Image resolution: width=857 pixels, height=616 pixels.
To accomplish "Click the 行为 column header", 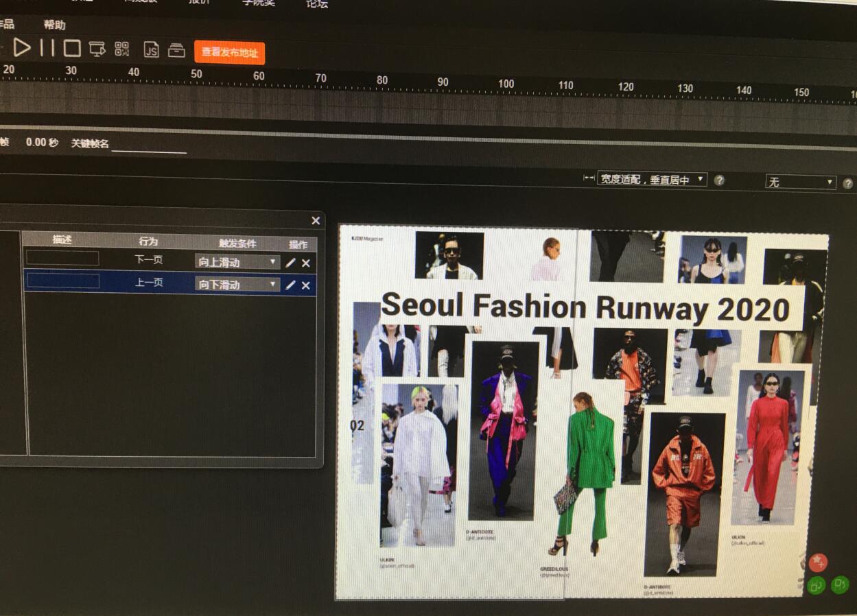I will point(148,241).
